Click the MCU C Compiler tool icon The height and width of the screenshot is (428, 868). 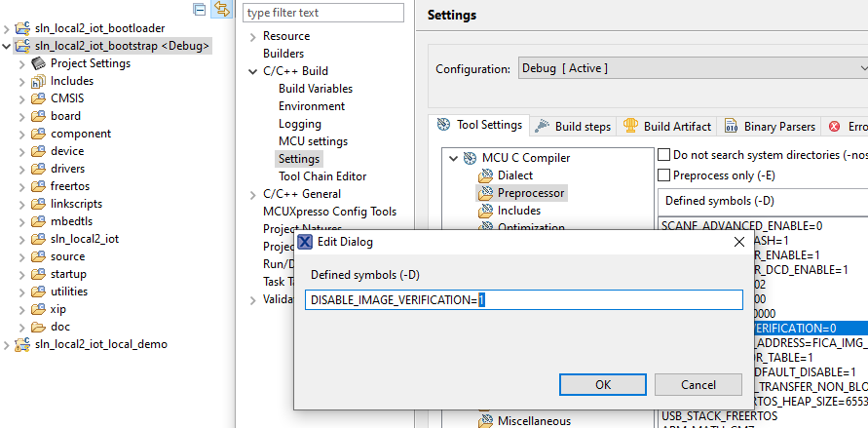pos(471,158)
